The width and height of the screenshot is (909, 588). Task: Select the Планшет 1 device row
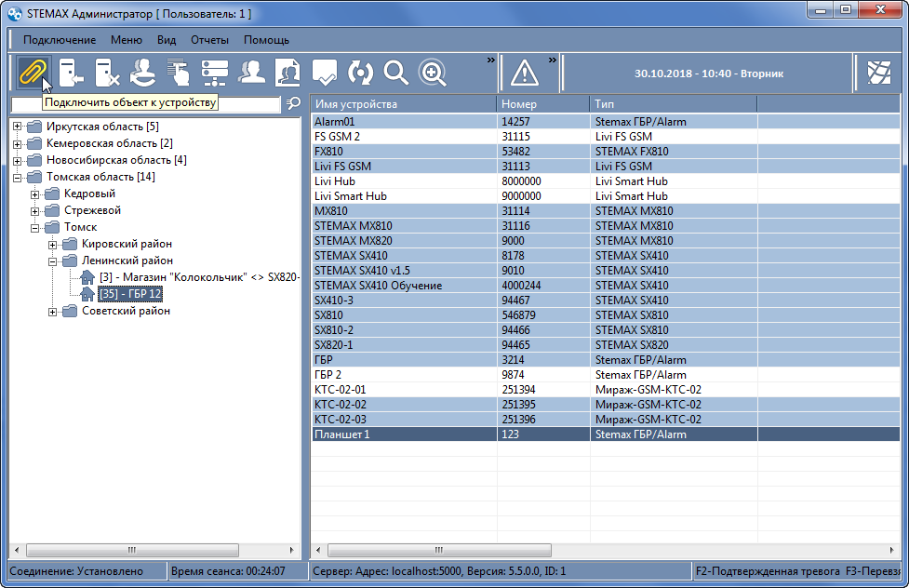point(606,434)
